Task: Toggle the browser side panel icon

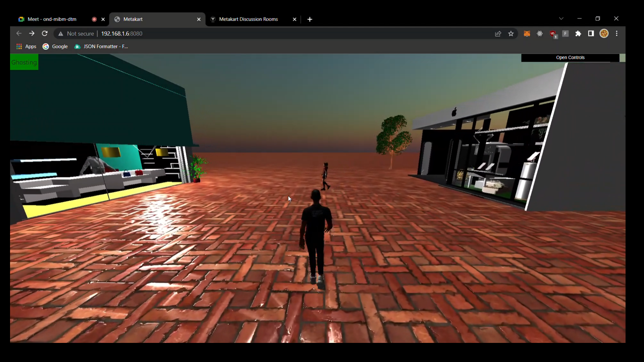Action: pos(591,34)
